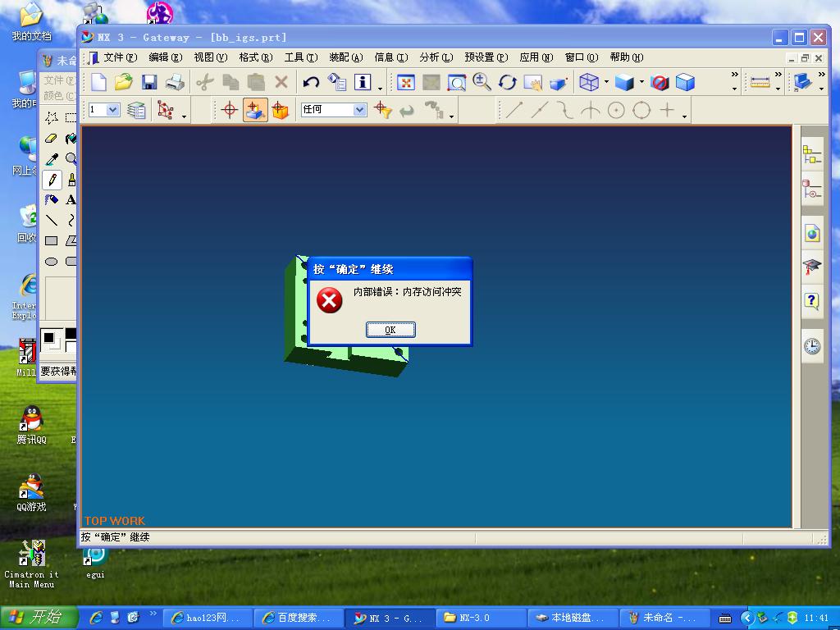This screenshot has width=840, height=630.
Task: Click the Zoom in/out magnifier icon
Action: [482, 82]
